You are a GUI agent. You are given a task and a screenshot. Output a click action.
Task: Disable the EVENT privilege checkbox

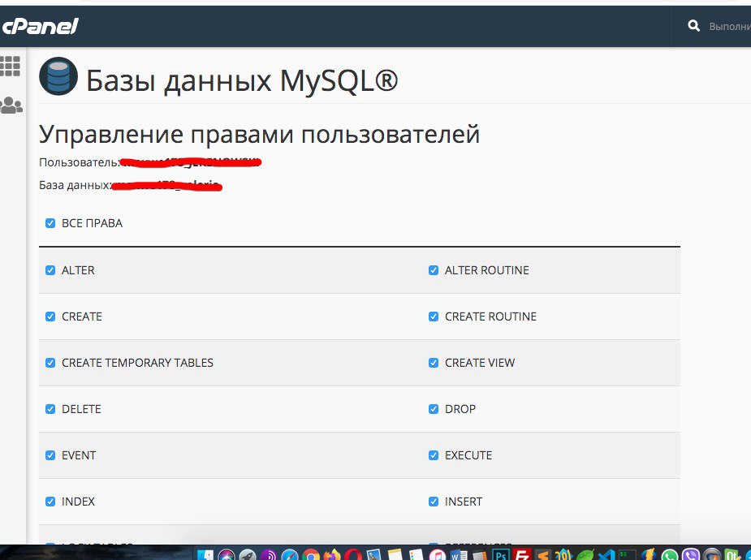(50, 455)
